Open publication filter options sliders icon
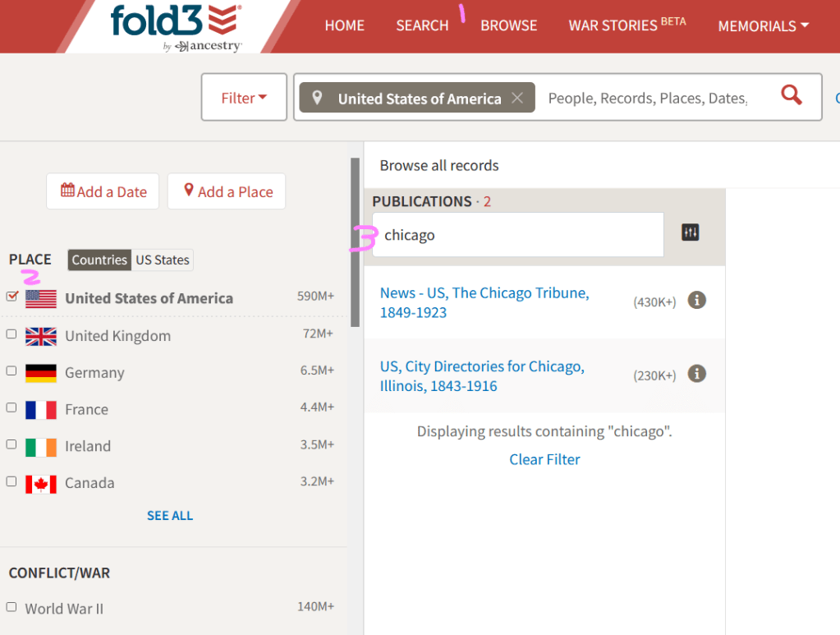Screen dimensions: 840x635 (x=691, y=233)
